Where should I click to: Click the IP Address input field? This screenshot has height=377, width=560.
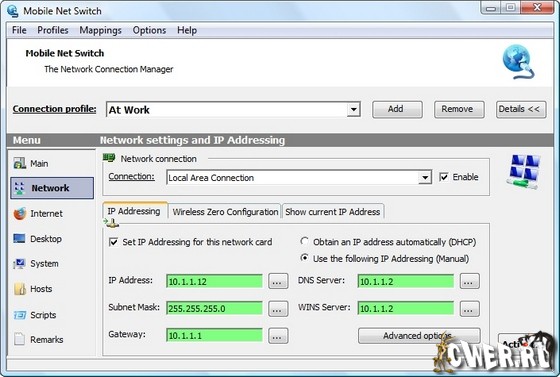point(214,281)
